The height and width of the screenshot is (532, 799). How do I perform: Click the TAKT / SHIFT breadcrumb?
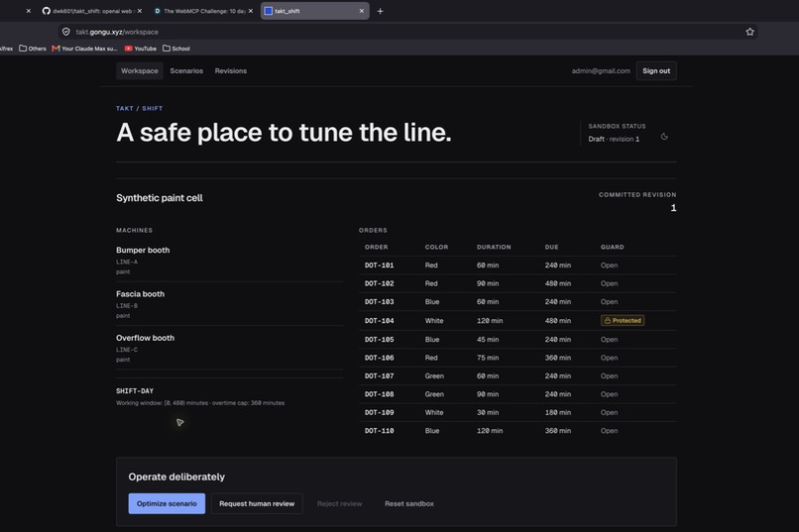point(140,108)
